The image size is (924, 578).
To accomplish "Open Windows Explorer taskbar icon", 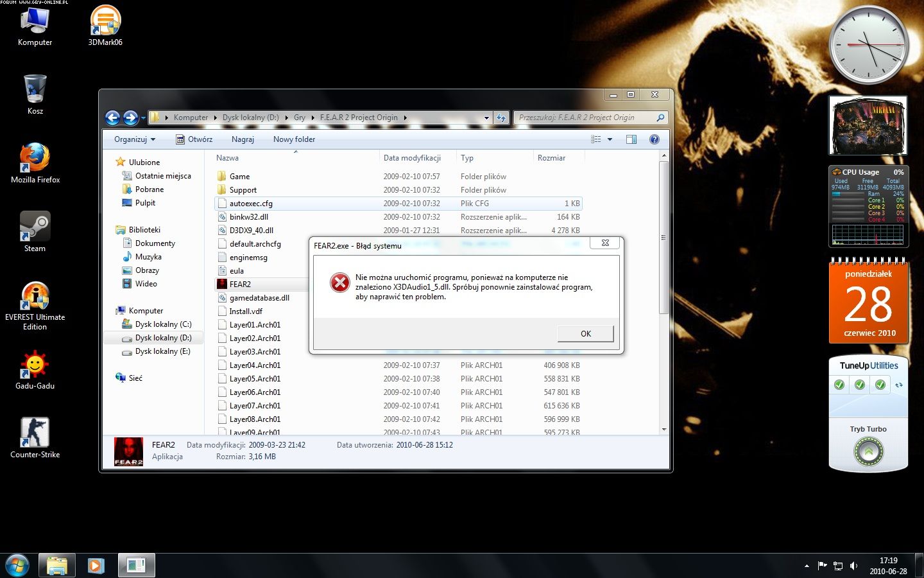I will click(57, 566).
